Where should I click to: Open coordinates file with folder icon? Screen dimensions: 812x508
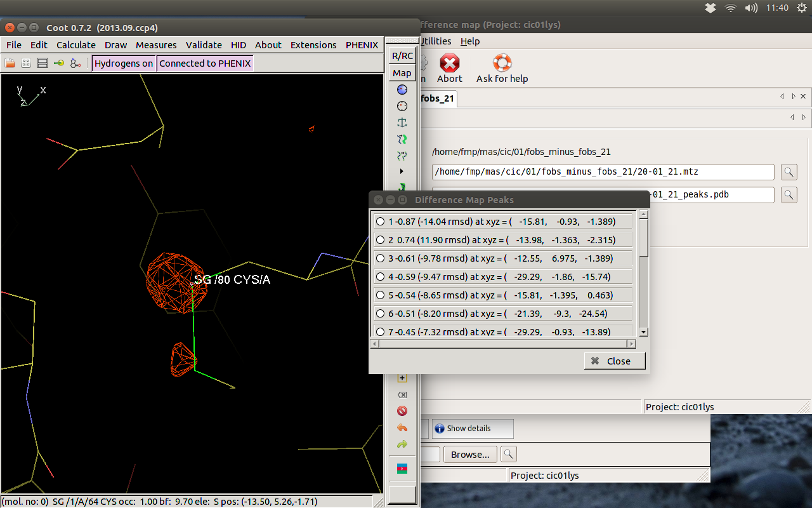[x=10, y=63]
